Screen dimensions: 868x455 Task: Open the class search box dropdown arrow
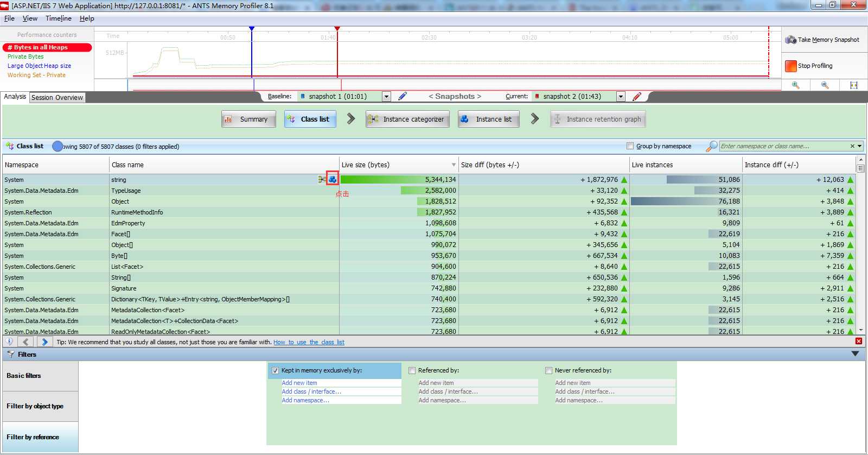[x=860, y=146]
